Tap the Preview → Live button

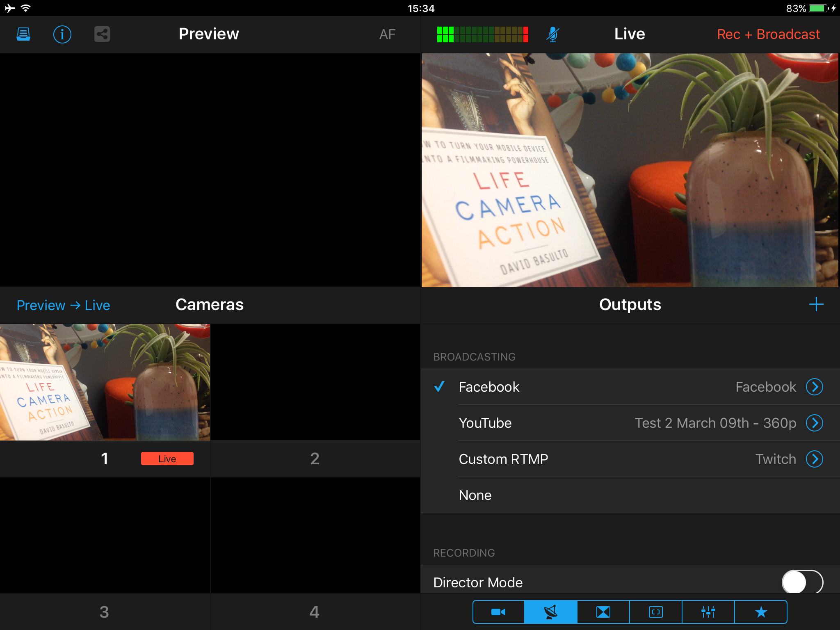click(64, 305)
